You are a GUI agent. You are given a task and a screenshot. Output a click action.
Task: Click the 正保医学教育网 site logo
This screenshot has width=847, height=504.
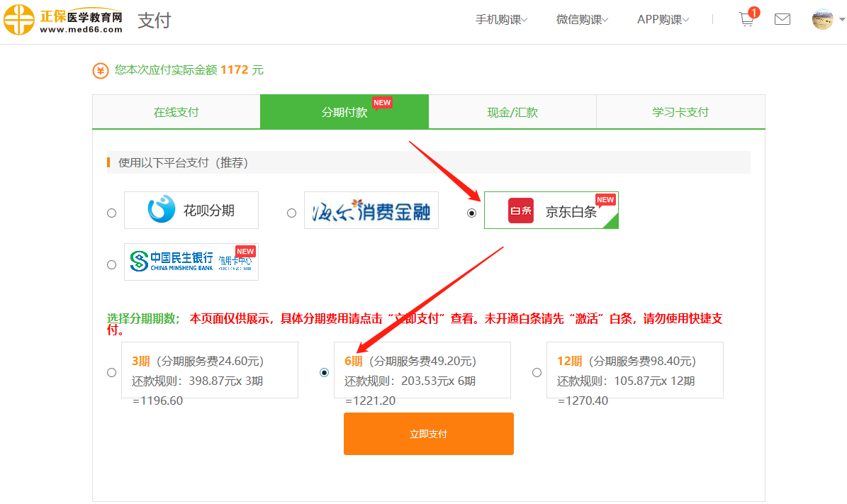point(64,20)
